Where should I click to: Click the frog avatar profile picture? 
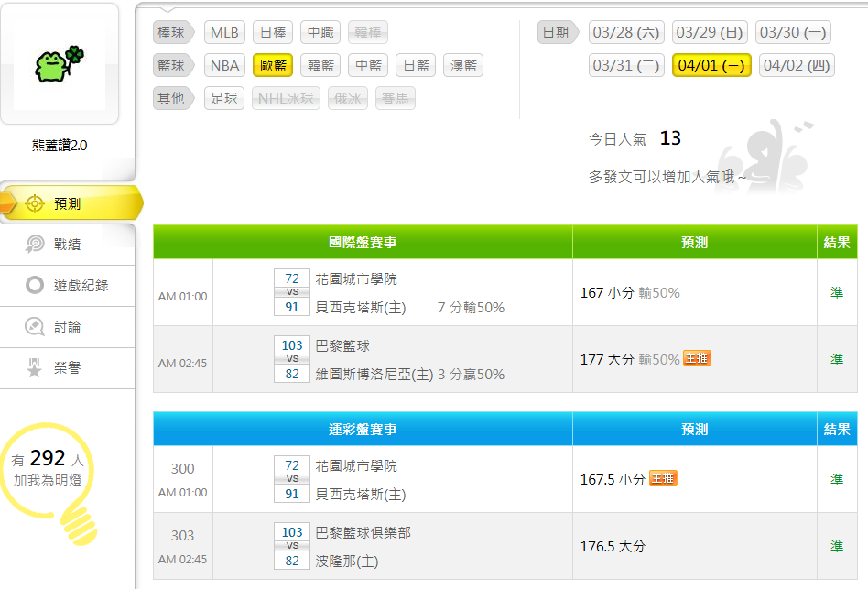click(60, 64)
